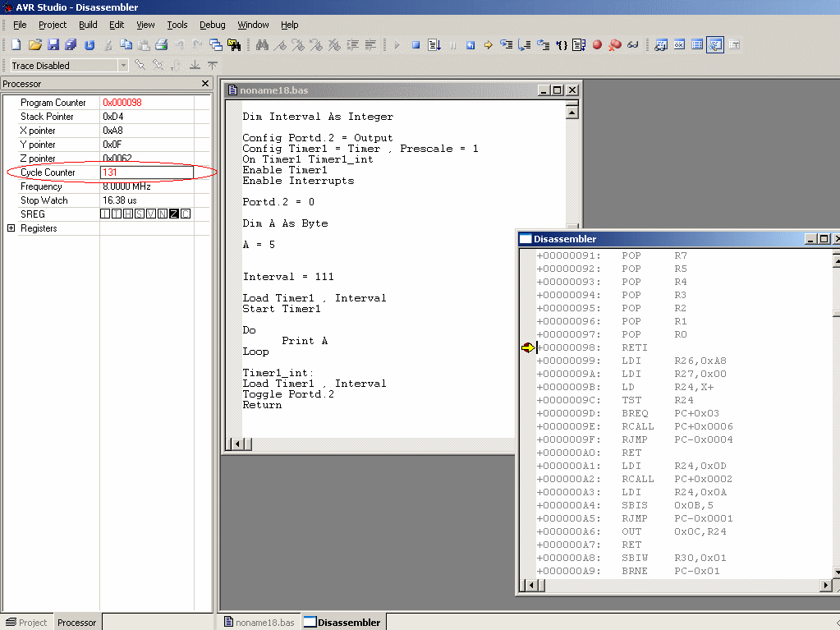Click the Print toolbar icon
This screenshot has height=630, width=840.
pyautogui.click(x=162, y=45)
